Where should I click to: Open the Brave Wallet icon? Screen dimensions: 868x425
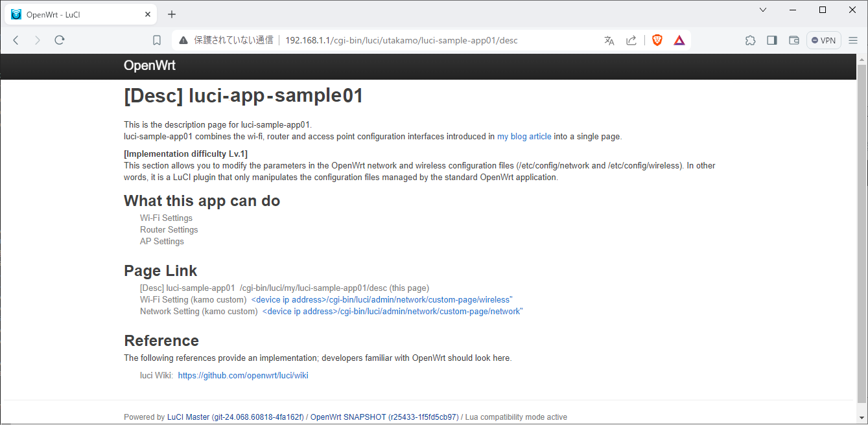coord(793,40)
